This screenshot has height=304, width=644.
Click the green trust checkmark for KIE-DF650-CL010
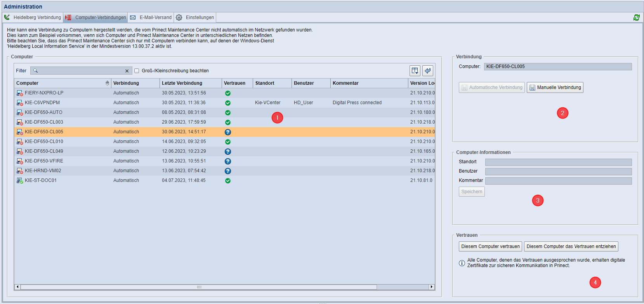click(228, 142)
